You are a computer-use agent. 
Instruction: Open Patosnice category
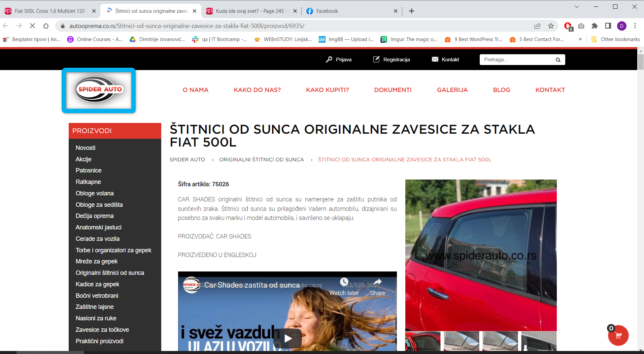pos(89,170)
